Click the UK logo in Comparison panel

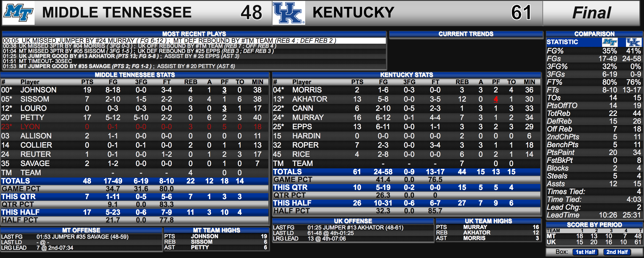633,42
